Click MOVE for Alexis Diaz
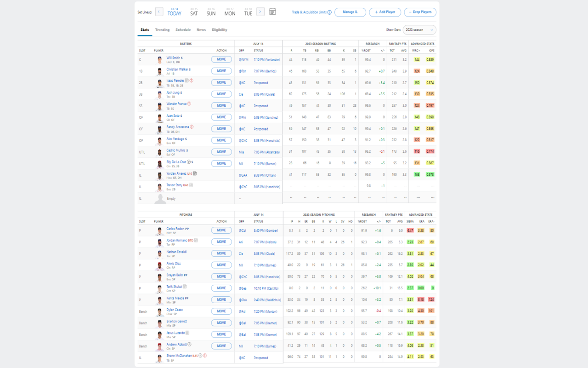588x368 pixels. click(221, 265)
